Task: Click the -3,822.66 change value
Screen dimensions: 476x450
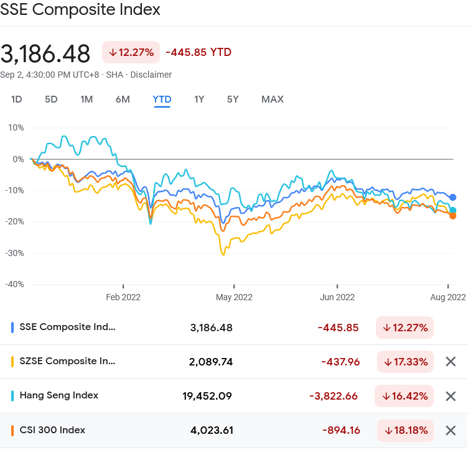Action: point(334,396)
